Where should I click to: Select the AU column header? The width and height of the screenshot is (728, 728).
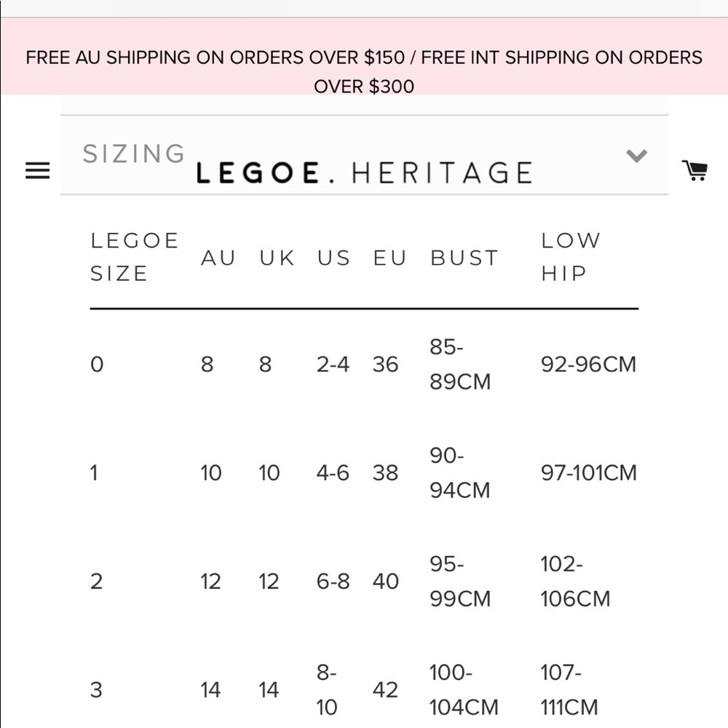tap(218, 257)
